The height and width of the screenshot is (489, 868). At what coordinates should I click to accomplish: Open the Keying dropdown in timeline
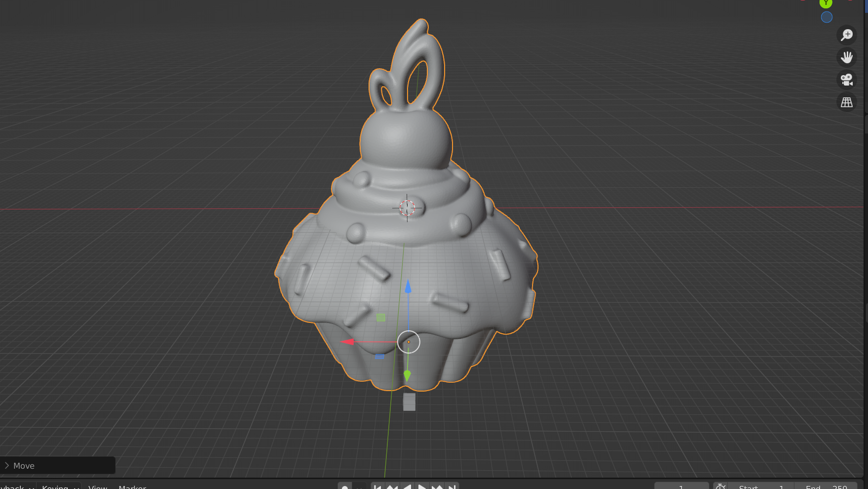click(59, 487)
